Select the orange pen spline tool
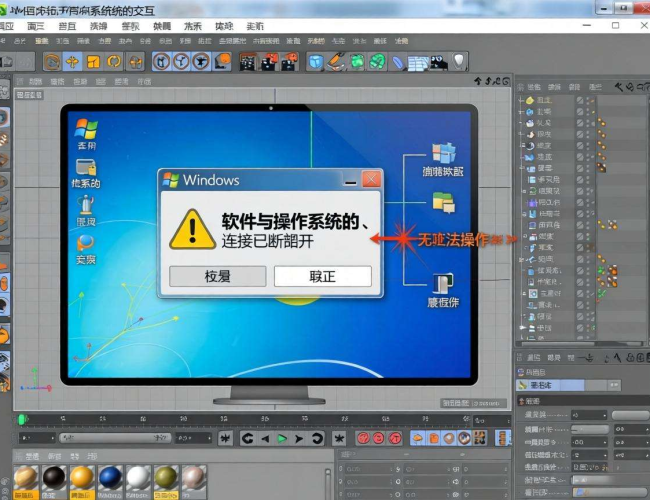 pyautogui.click(x=336, y=62)
